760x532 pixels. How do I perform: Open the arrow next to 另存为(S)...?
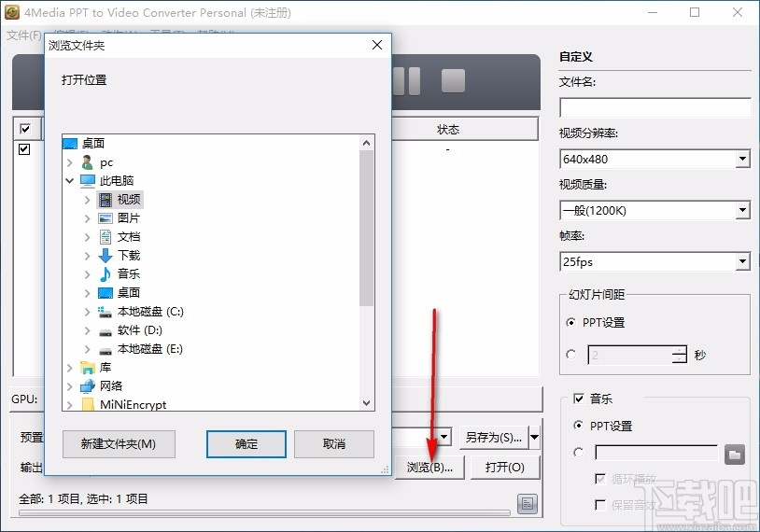[x=535, y=438]
